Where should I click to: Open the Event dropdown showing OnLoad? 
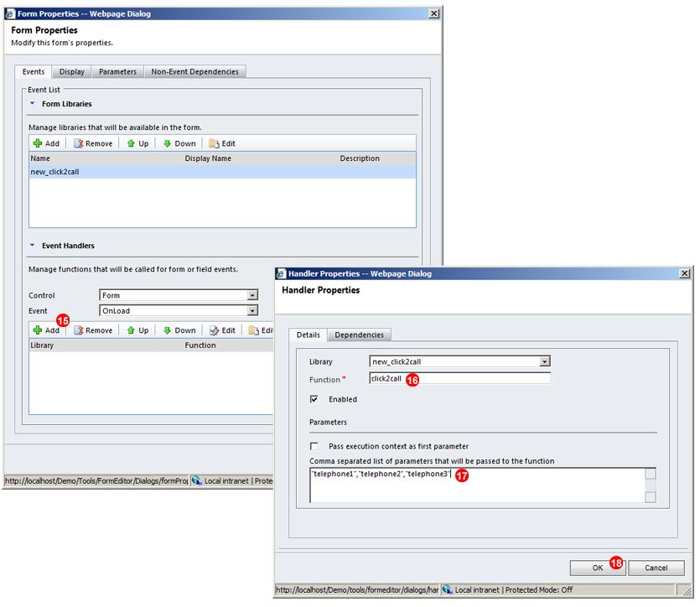click(x=251, y=311)
